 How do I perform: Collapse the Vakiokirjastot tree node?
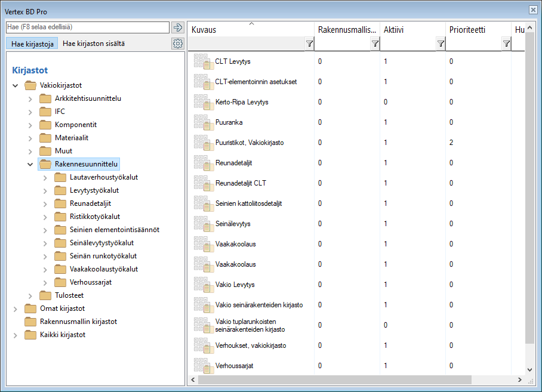pos(16,85)
